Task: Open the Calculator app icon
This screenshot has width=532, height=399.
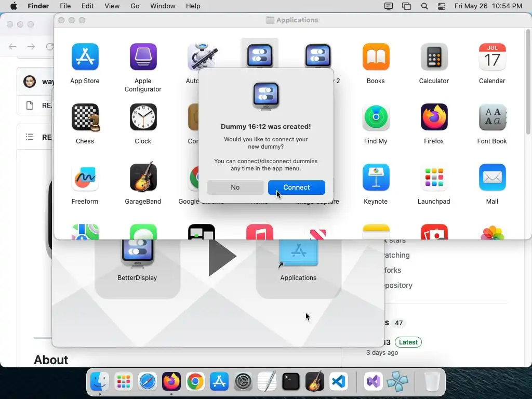Action: coord(434,57)
